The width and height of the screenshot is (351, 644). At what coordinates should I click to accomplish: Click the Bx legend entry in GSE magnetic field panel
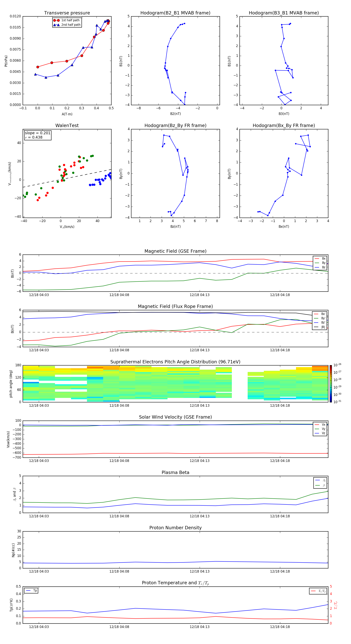[320, 259]
